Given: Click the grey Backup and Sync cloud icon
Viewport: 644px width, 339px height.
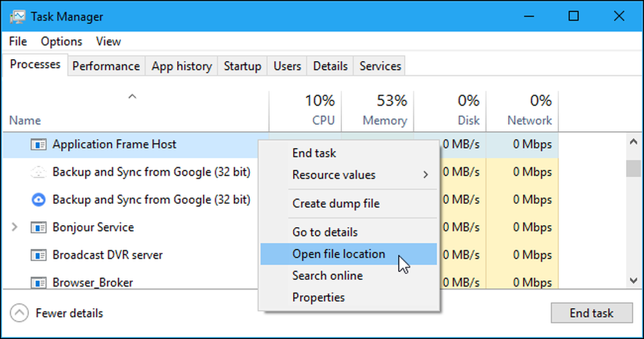Looking at the screenshot, I should 38,172.
